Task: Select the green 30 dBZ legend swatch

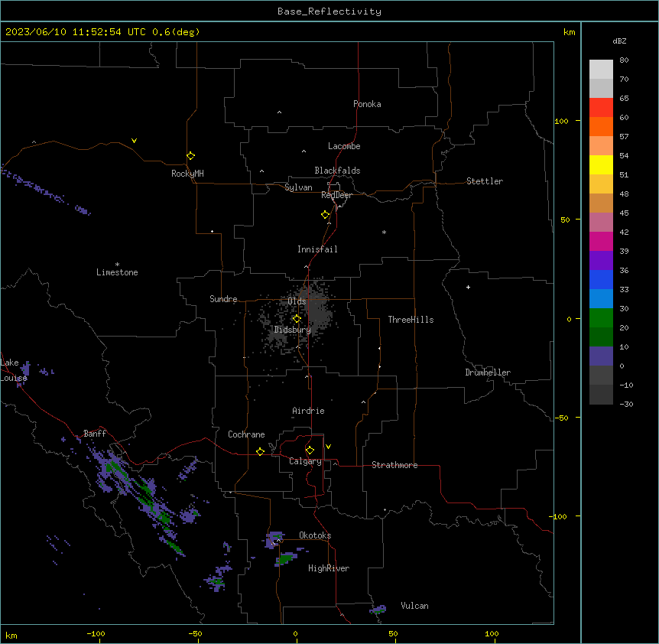Action: (x=601, y=318)
